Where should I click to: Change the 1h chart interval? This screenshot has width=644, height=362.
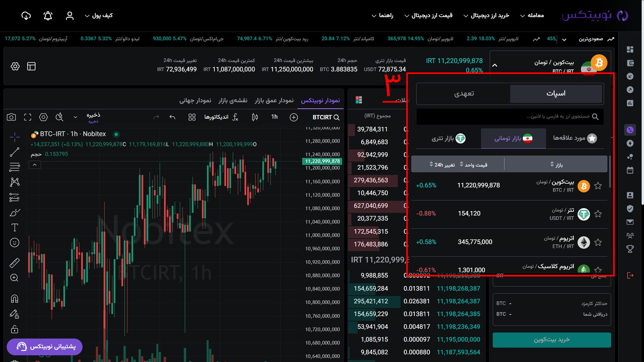click(274, 117)
